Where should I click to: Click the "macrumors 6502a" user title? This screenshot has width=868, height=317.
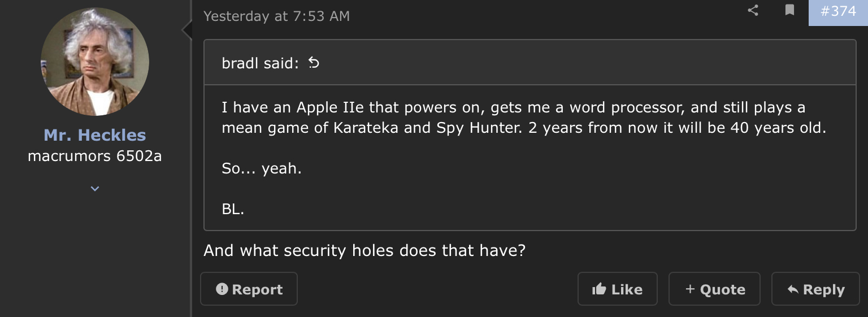click(95, 156)
